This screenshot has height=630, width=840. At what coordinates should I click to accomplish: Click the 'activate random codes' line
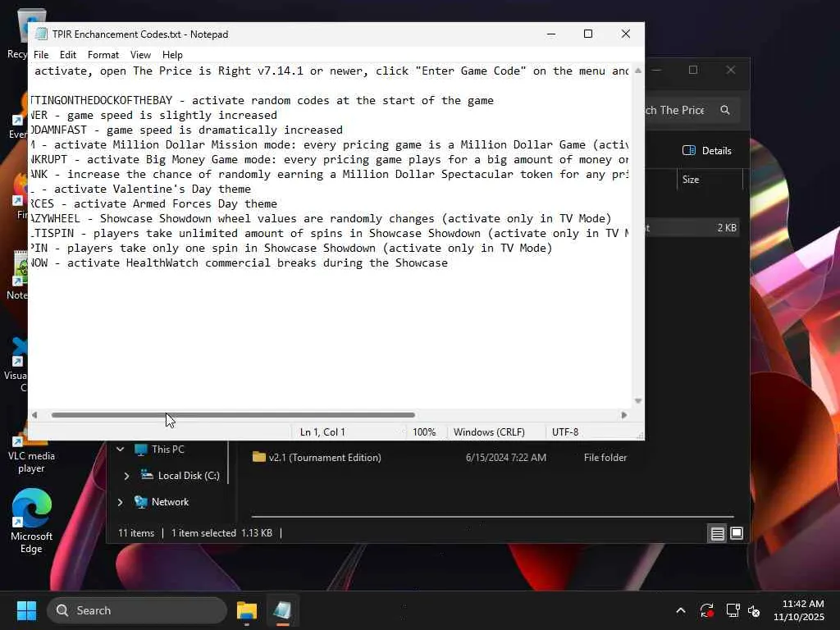click(262, 100)
